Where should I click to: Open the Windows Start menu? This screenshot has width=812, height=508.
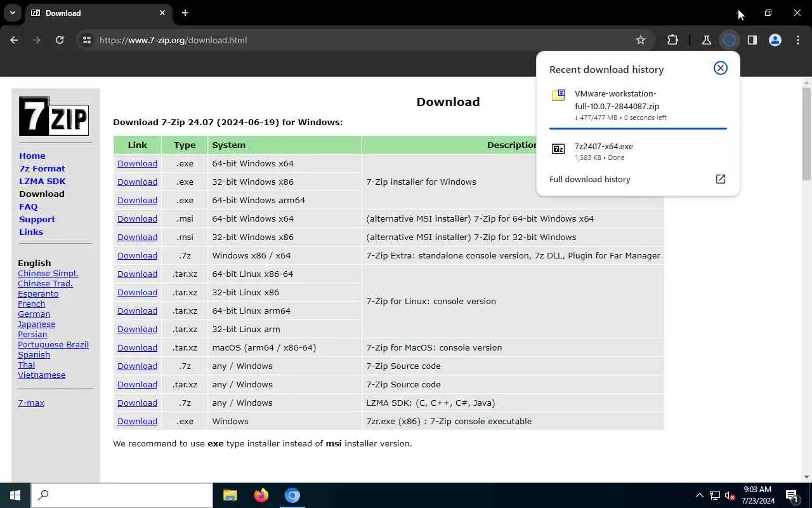(x=15, y=495)
